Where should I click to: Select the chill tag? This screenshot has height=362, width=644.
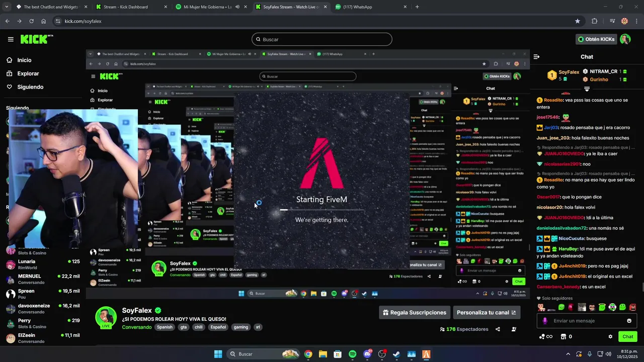[x=198, y=327]
